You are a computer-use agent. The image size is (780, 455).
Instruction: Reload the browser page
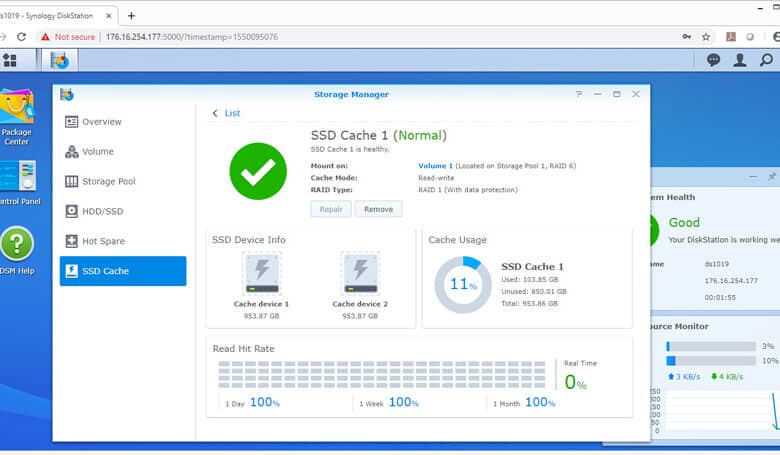[21, 37]
